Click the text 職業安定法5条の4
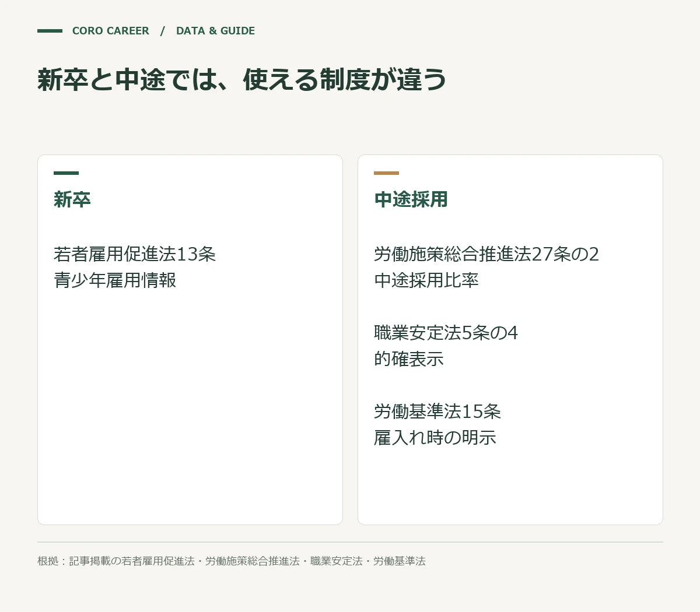The width and height of the screenshot is (700, 612). [446, 333]
